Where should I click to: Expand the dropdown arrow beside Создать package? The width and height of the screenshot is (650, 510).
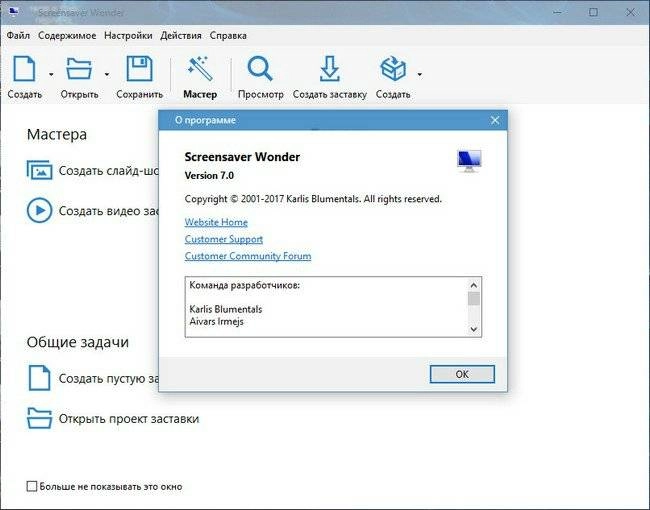click(x=420, y=75)
